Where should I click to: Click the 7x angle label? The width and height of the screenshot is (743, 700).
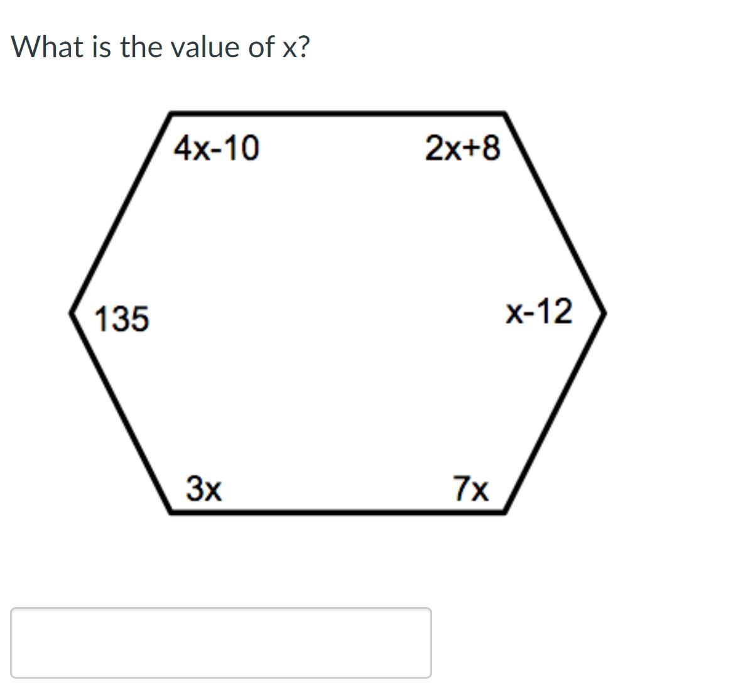point(470,488)
